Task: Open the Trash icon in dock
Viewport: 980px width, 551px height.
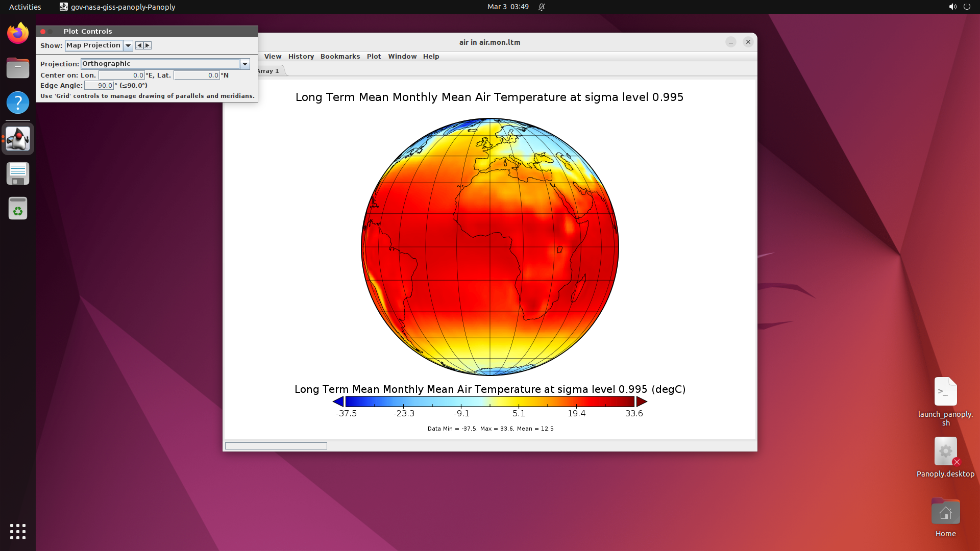Action: tap(18, 208)
